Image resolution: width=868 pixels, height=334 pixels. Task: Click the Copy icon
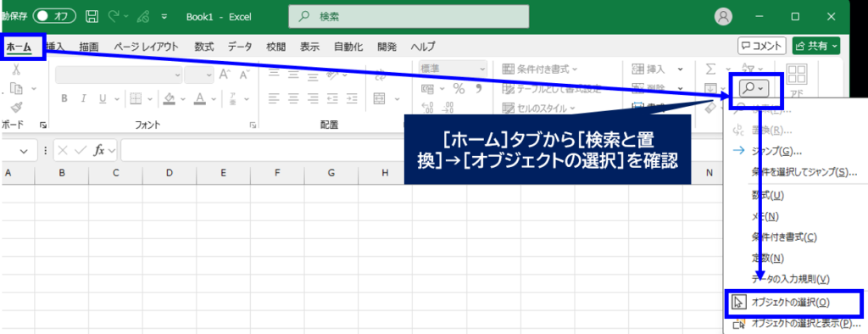[x=17, y=89]
